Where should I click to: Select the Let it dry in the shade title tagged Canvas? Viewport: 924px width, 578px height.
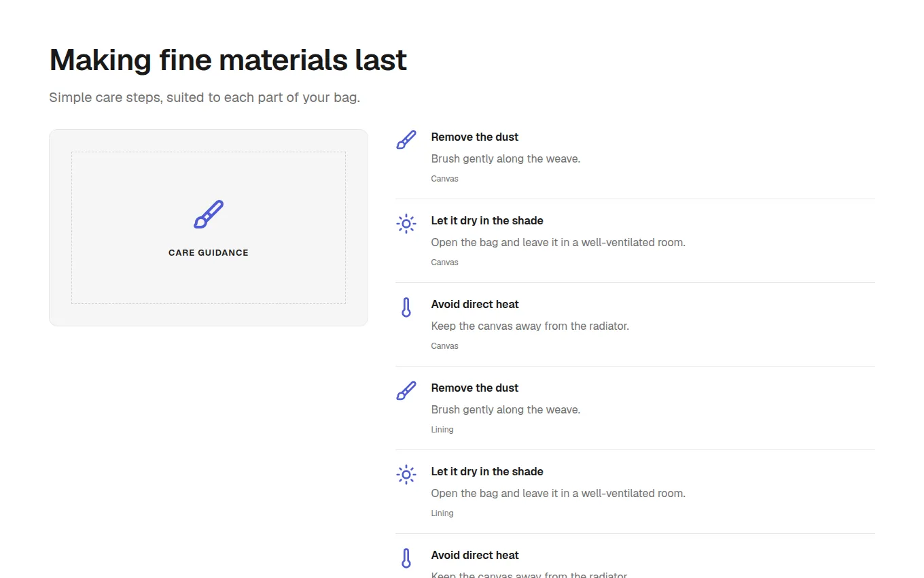pos(487,220)
